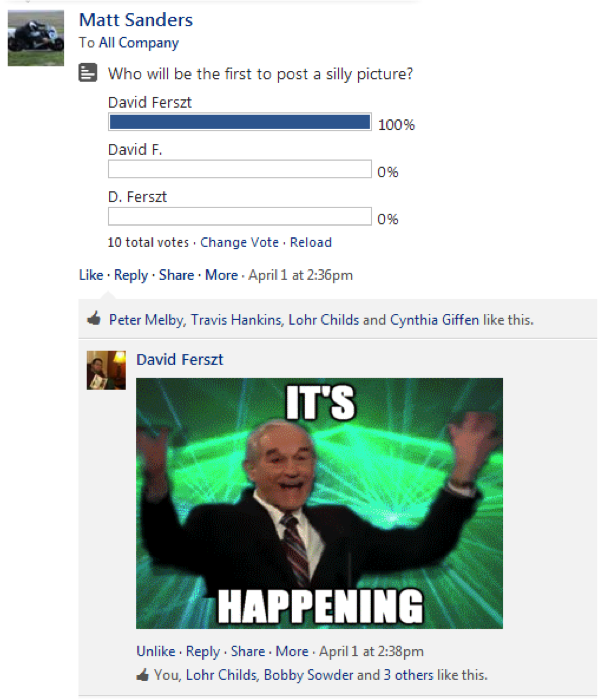The image size is (607, 699).
Task: Reload the poll results
Action: pos(311,242)
